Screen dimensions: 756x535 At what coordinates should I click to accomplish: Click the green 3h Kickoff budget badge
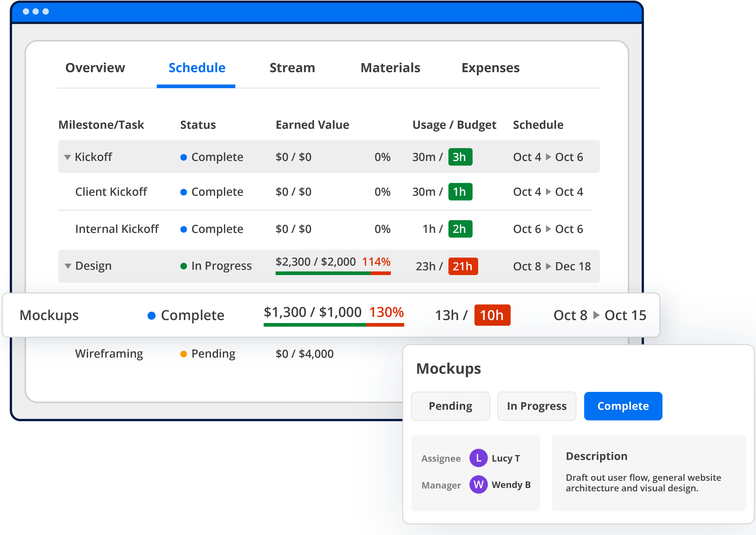(460, 157)
